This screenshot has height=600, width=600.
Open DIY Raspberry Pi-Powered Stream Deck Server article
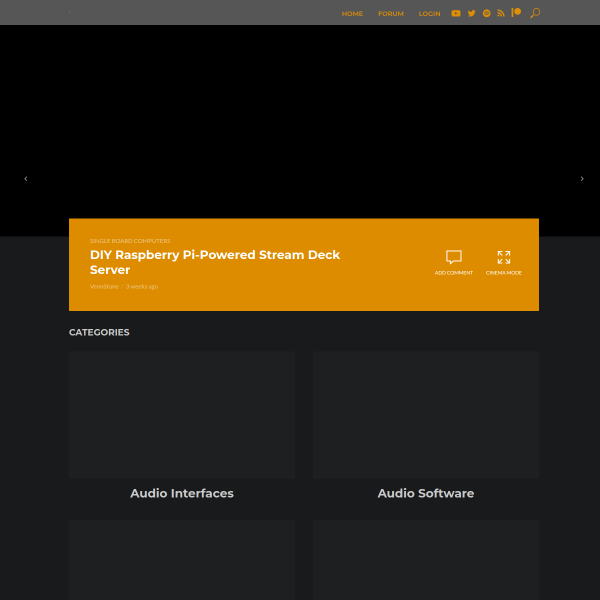[x=215, y=262]
